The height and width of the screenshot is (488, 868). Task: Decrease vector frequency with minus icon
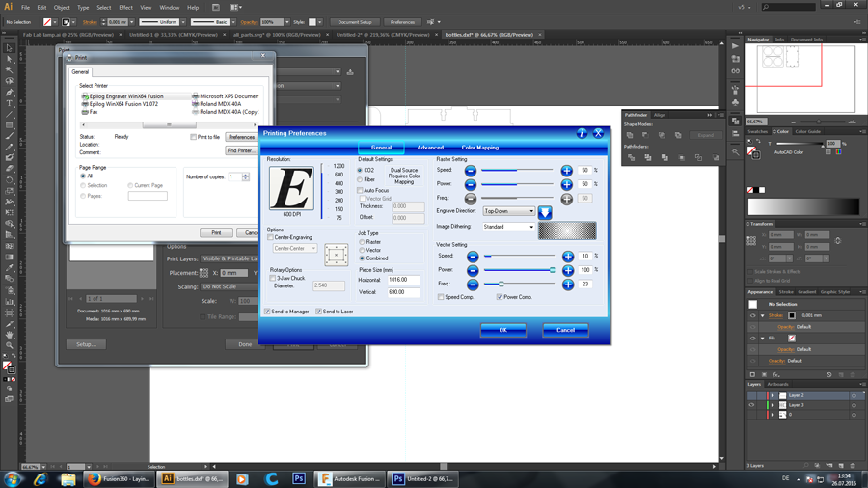click(x=473, y=285)
